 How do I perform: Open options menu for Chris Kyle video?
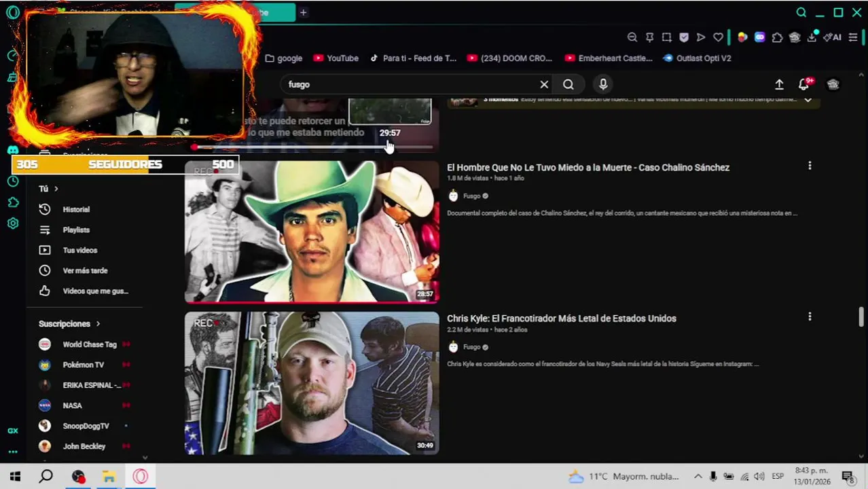pos(810,316)
